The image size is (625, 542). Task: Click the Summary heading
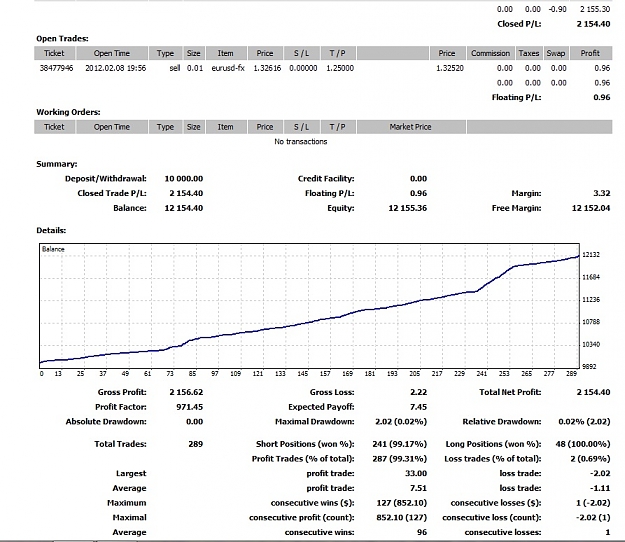click(x=57, y=164)
